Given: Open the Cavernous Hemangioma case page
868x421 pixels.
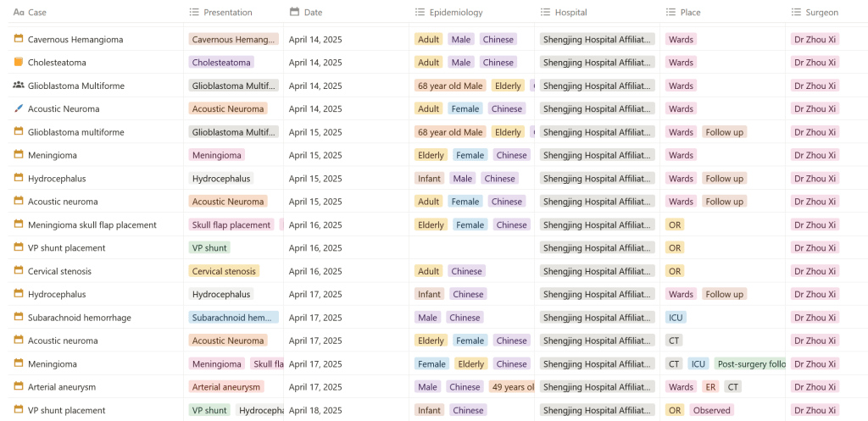Looking at the screenshot, I should coord(75,40).
